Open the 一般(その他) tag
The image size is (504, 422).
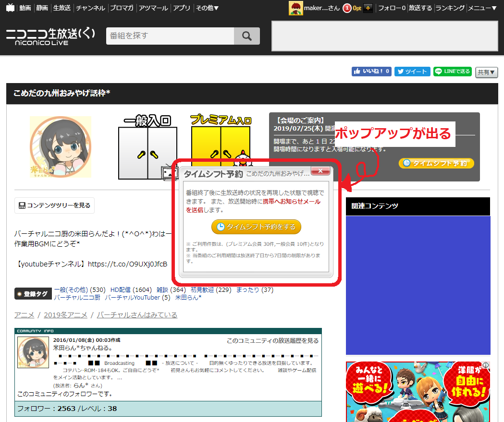click(x=71, y=289)
